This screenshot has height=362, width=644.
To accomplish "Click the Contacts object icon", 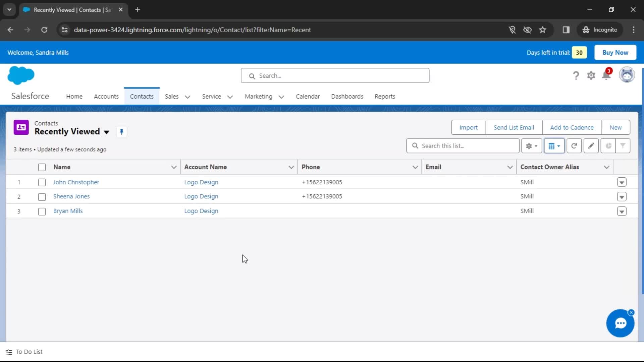I will point(21,127).
